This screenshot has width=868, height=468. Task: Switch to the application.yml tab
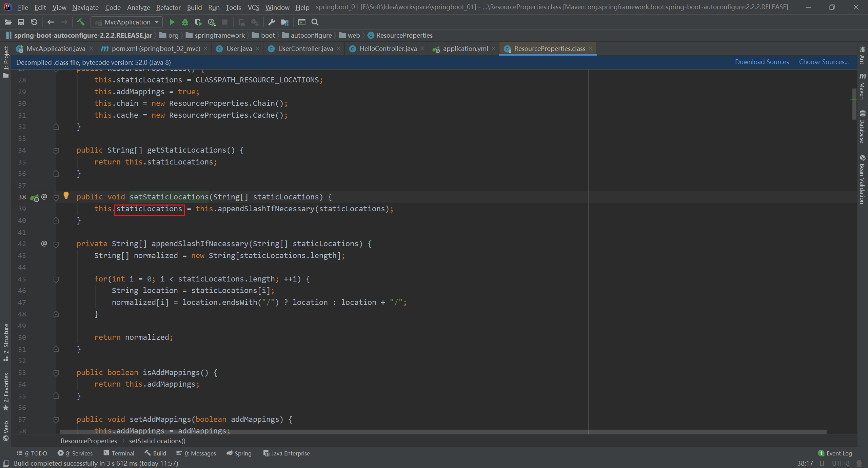click(463, 48)
